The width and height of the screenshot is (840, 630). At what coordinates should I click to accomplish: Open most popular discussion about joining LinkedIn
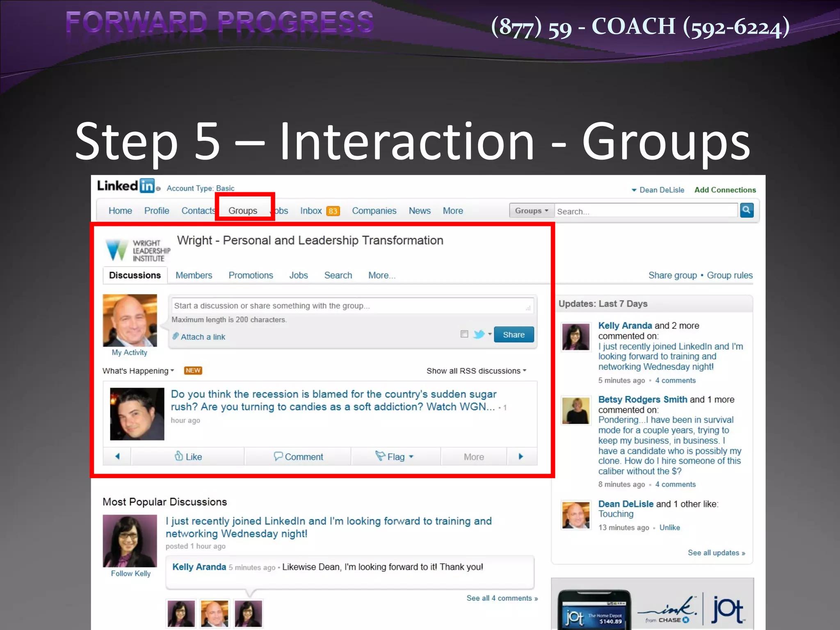tap(329, 527)
